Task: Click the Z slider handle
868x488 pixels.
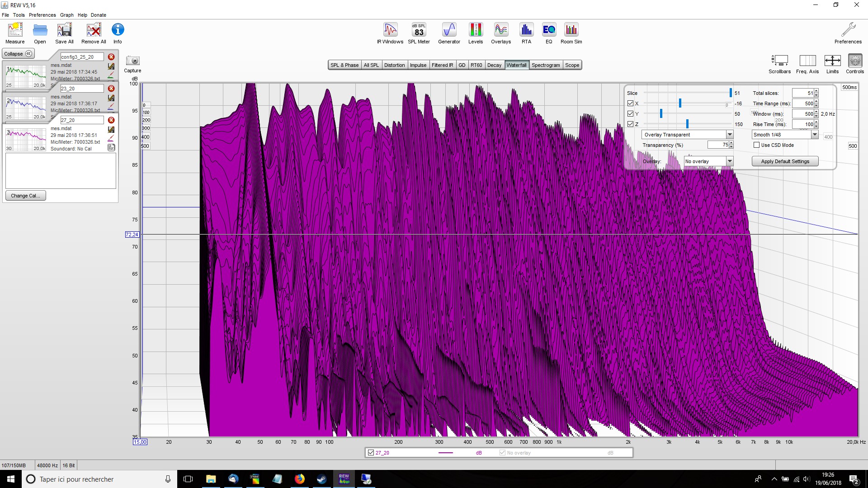Action: coord(687,124)
